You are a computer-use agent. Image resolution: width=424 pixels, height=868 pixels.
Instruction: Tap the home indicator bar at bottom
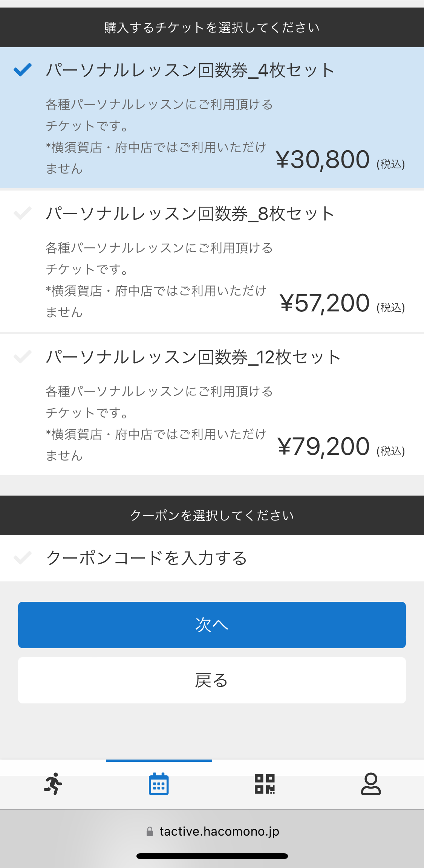[x=212, y=856]
